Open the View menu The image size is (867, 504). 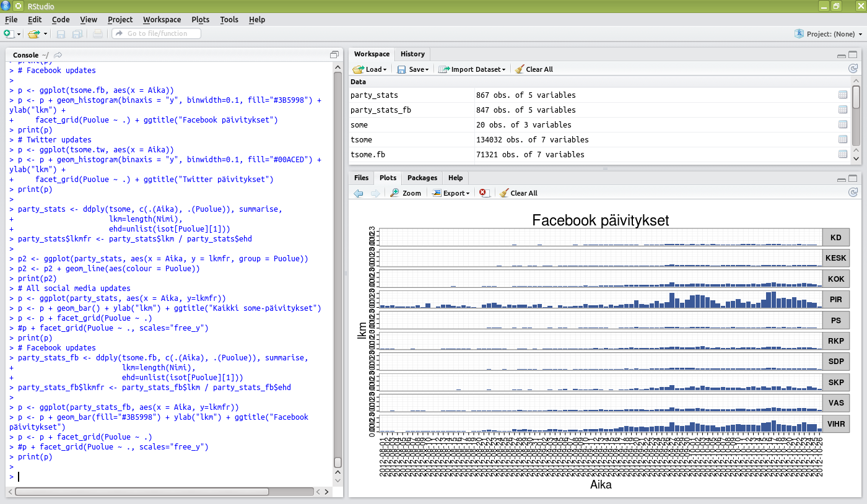tap(89, 19)
